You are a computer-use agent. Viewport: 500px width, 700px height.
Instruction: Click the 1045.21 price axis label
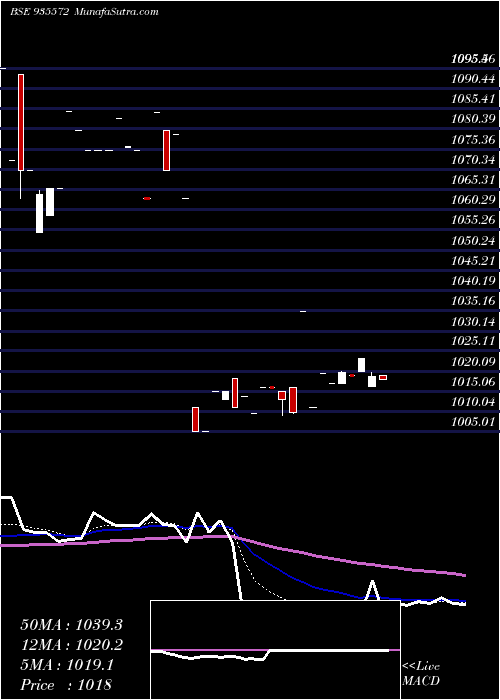[473, 261]
